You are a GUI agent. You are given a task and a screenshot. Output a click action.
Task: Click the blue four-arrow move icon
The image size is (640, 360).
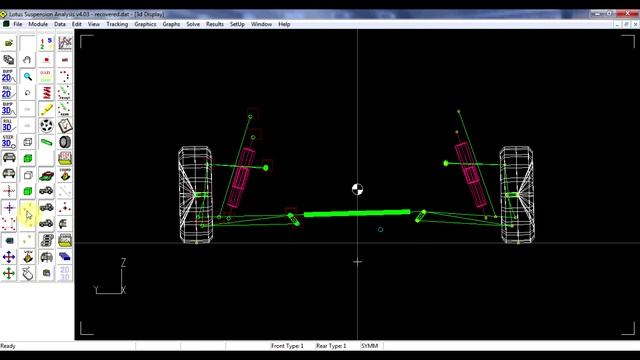pos(9,257)
